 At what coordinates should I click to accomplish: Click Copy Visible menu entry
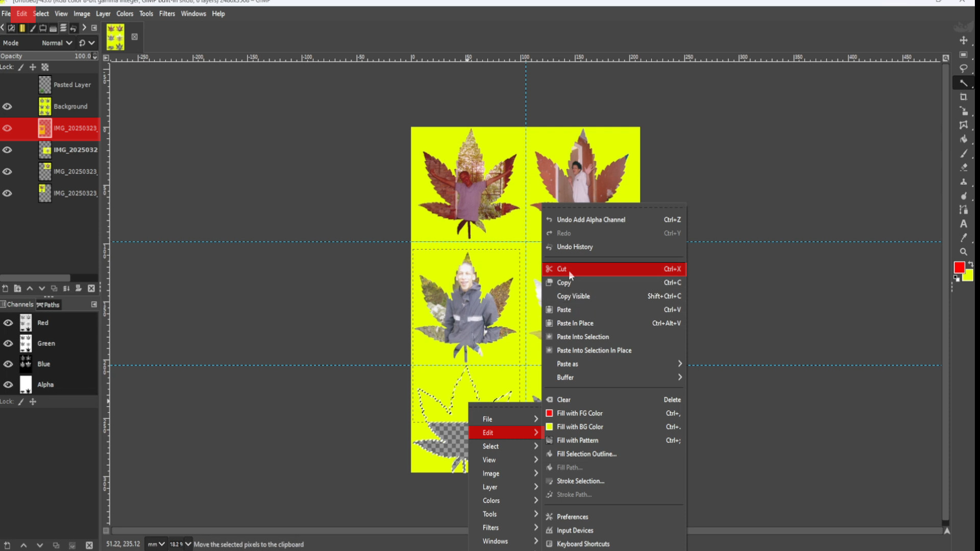[614, 296]
